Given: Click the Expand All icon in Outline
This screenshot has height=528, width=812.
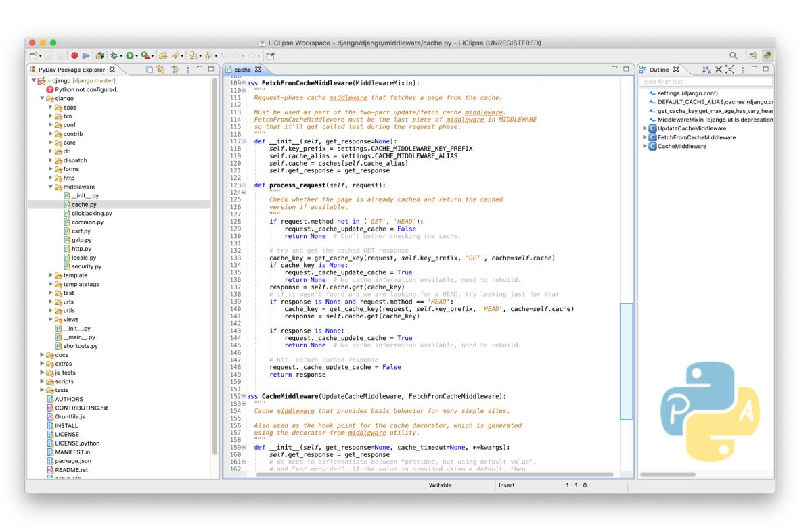Looking at the screenshot, I should [x=729, y=69].
